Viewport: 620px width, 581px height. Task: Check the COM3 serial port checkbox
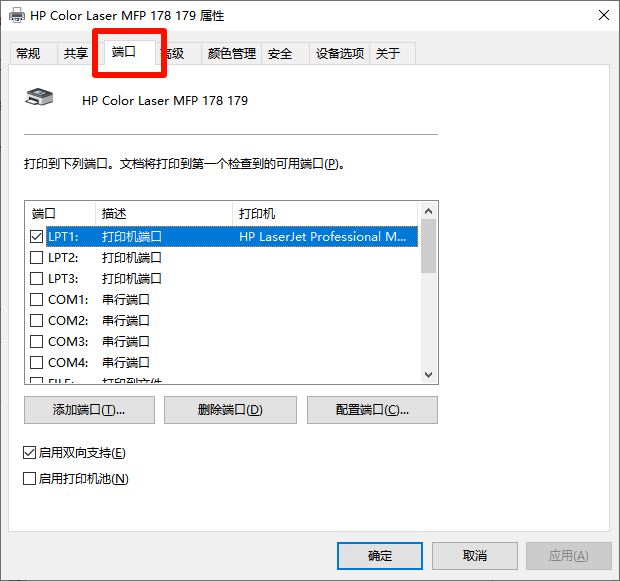[x=36, y=341]
